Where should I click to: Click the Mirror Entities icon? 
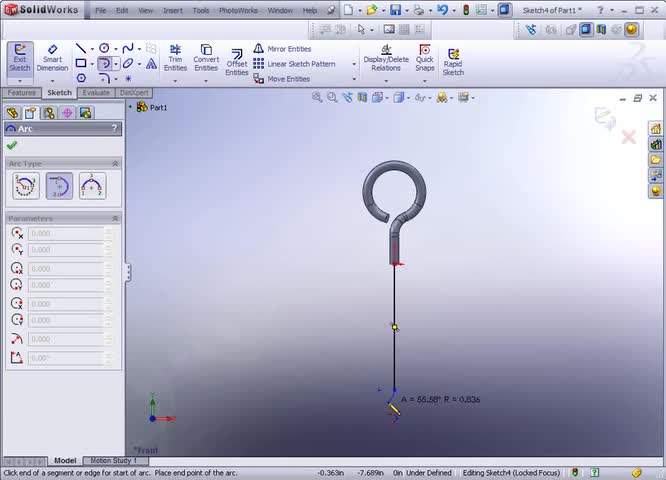tap(258, 48)
